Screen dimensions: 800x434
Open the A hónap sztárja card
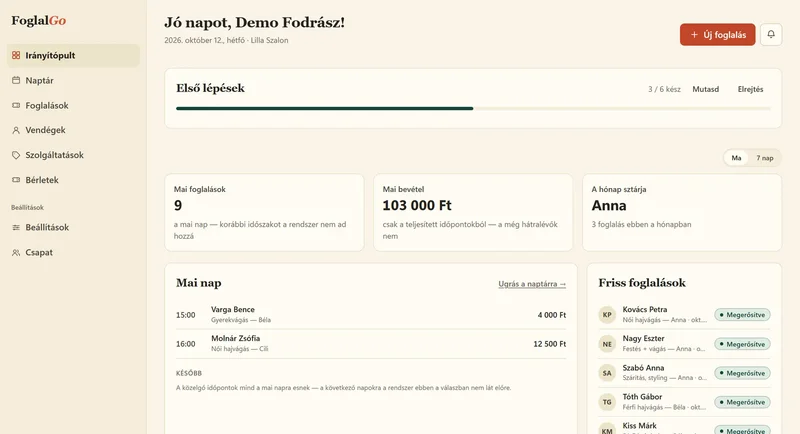coord(682,212)
